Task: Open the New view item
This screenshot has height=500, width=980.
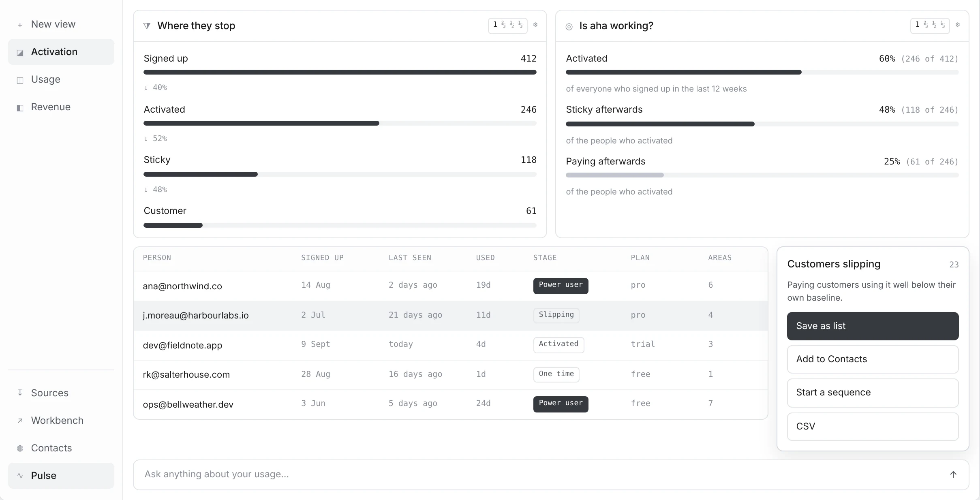Action: click(61, 24)
